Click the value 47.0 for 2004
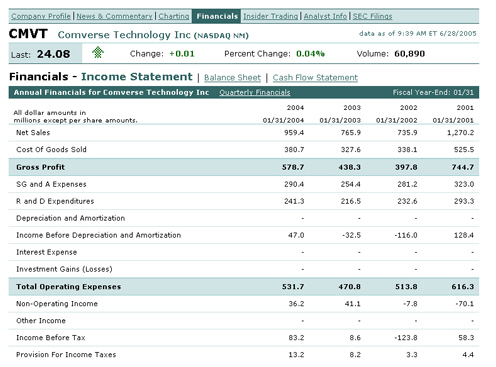The height and width of the screenshot is (367, 496). point(296,235)
